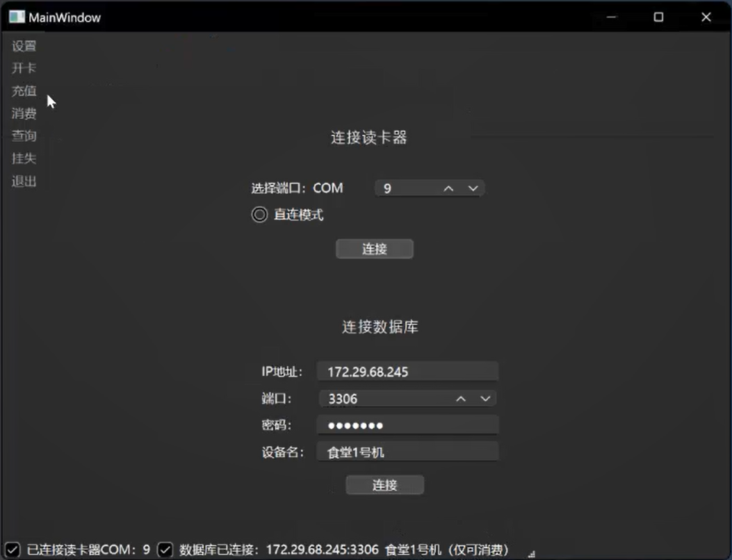Click the 设备名 field showing 食堂1号机
Viewport: 732px width, 560px height.
point(407,452)
